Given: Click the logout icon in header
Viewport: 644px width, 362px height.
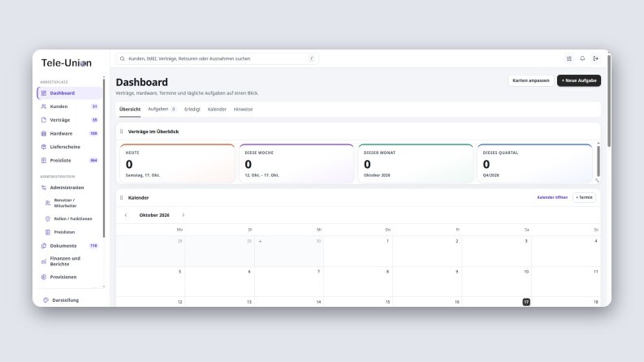Looking at the screenshot, I should [595, 58].
